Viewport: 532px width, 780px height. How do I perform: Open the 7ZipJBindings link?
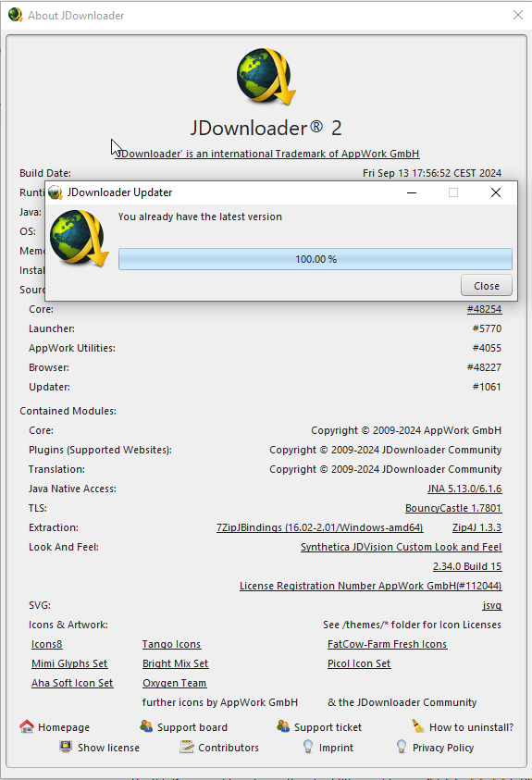(x=320, y=527)
